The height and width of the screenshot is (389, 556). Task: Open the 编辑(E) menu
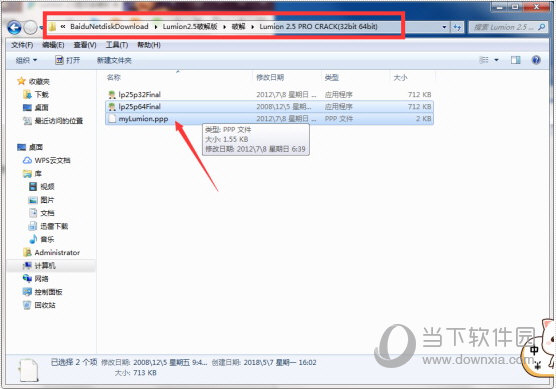[x=53, y=45]
